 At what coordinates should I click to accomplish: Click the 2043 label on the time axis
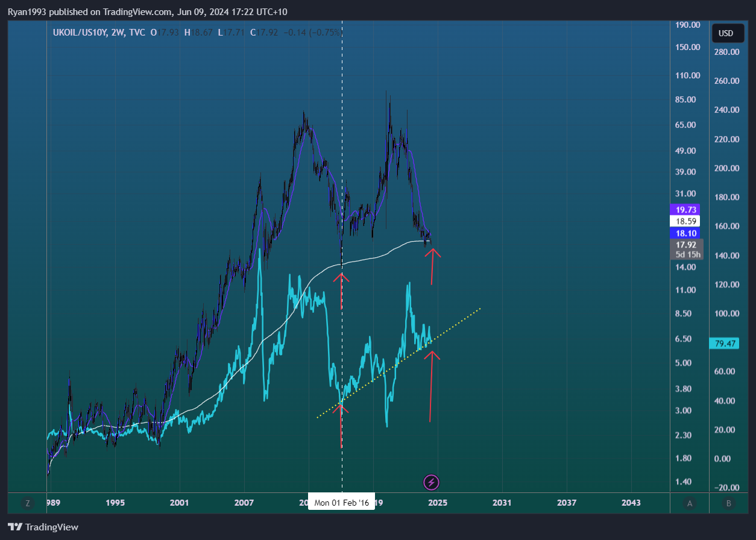[631, 503]
